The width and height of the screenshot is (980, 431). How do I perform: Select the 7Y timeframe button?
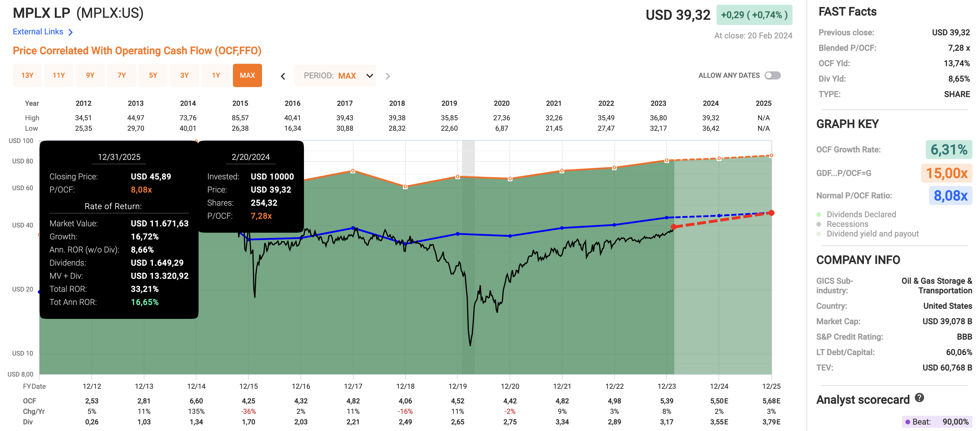tap(122, 75)
